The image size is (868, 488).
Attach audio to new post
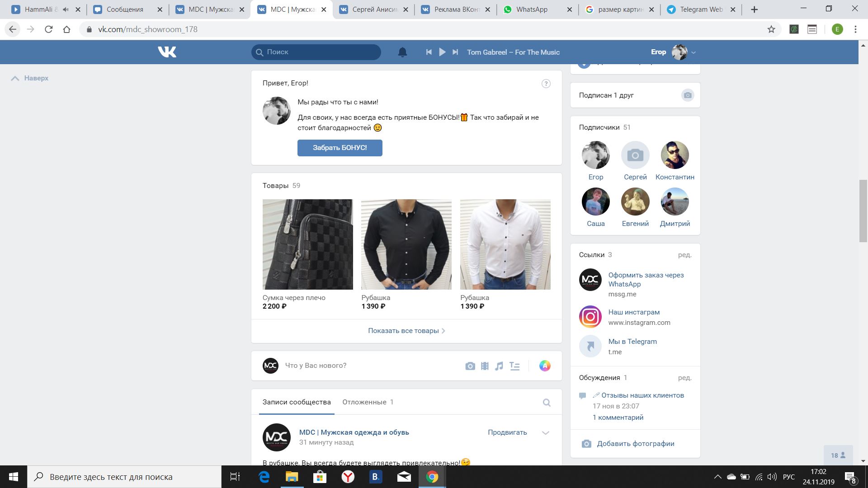tap(499, 366)
